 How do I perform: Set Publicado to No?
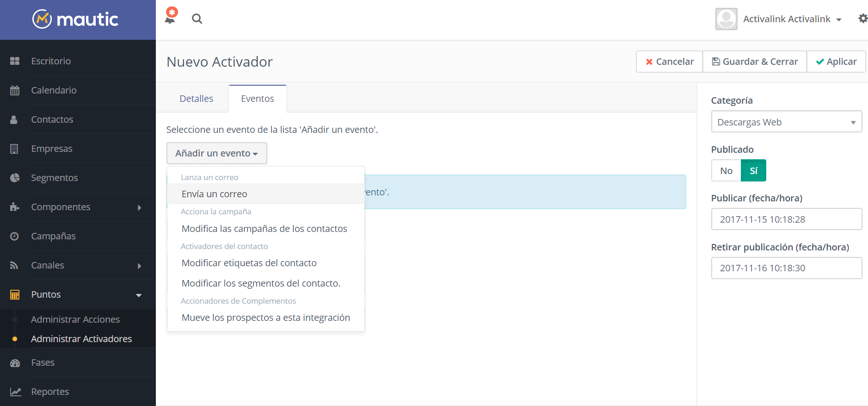[726, 171]
